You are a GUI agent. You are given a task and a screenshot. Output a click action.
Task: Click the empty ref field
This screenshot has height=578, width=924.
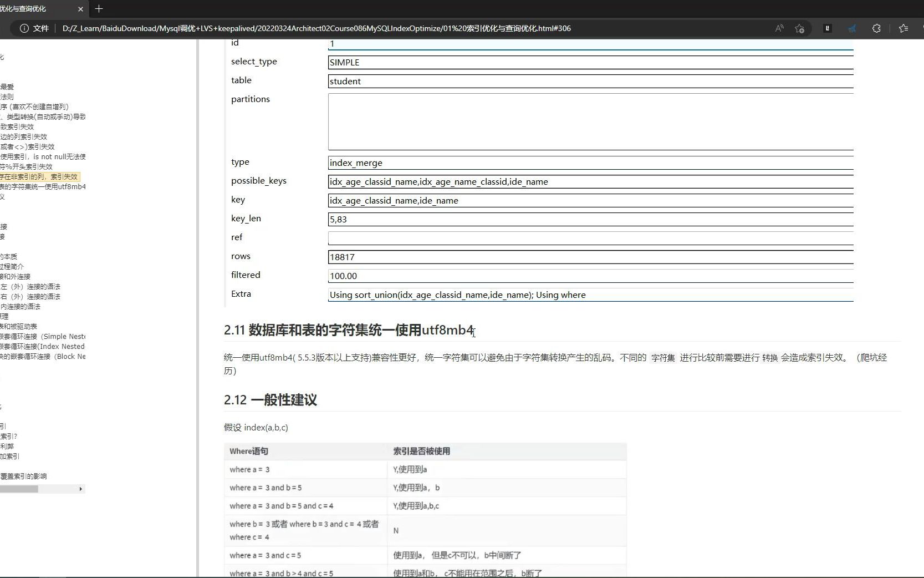[590, 239]
